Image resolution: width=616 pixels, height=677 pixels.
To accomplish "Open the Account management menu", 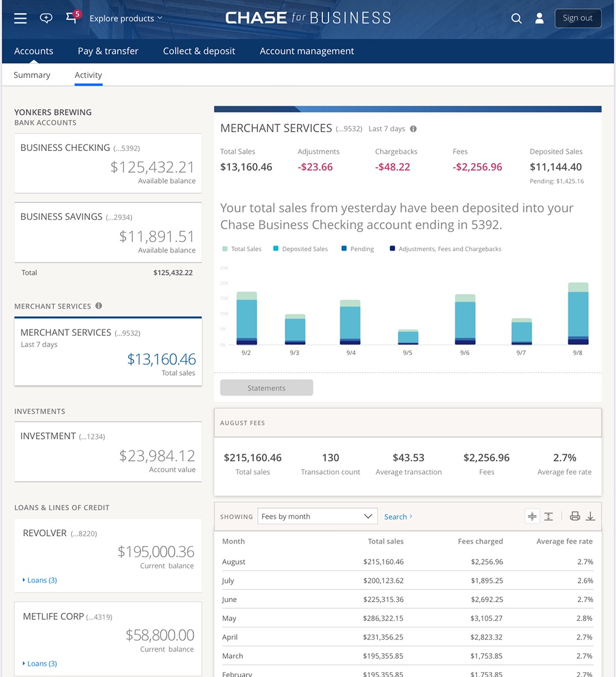I will click(x=307, y=51).
